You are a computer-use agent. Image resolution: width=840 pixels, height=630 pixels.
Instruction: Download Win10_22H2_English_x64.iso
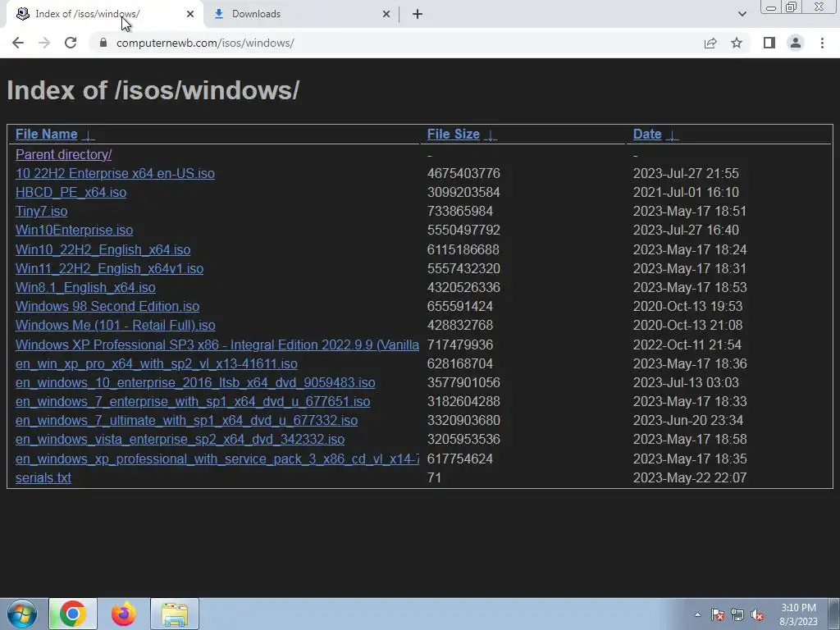pyautogui.click(x=103, y=249)
